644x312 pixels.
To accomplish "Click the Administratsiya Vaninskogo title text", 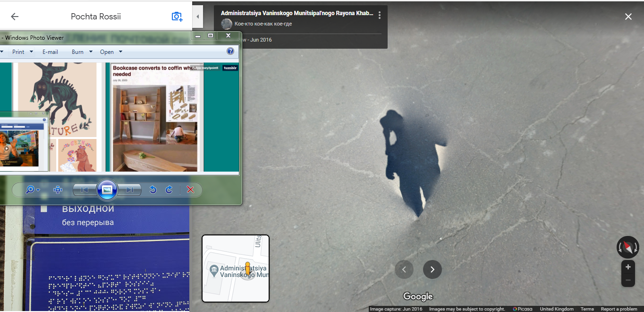I will pyautogui.click(x=297, y=13).
